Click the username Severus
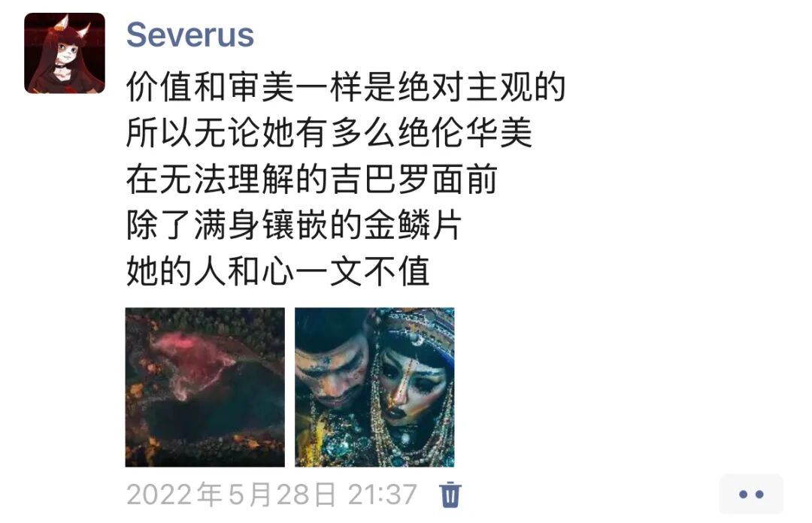Screen dimensions: 812x523 (x=190, y=35)
